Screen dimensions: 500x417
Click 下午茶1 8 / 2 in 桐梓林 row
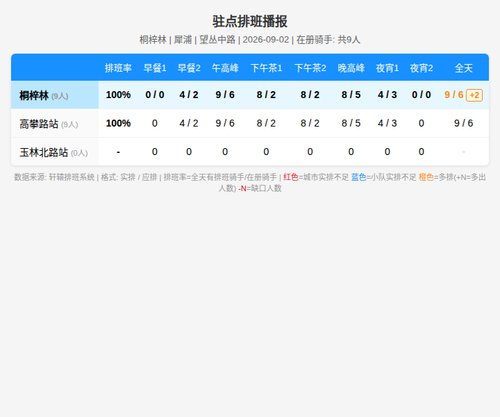[x=266, y=95]
